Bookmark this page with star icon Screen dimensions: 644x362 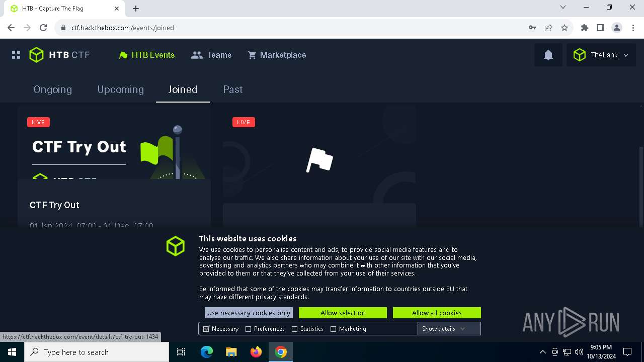tap(565, 28)
